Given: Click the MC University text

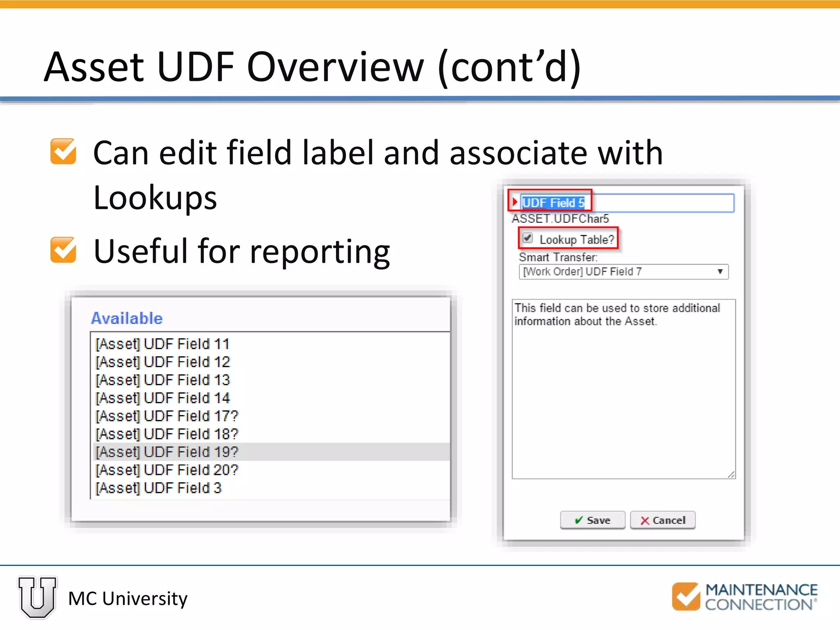Looking at the screenshot, I should point(128,598).
